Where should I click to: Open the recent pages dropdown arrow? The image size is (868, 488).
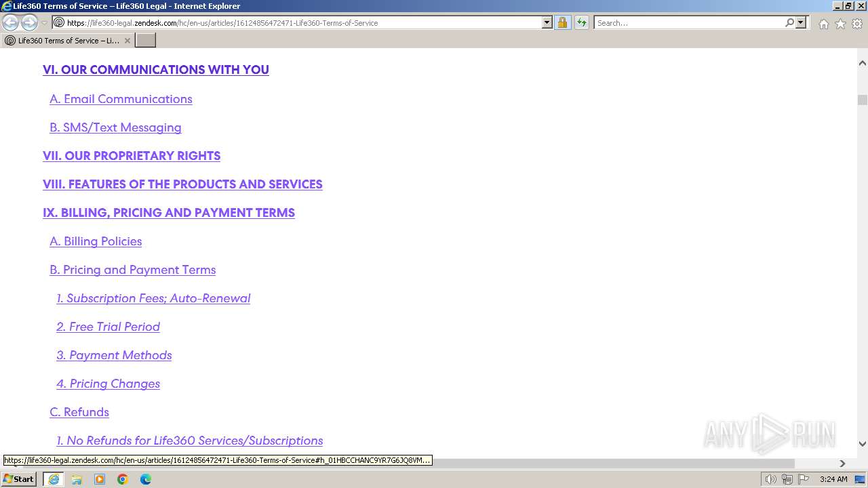point(45,22)
